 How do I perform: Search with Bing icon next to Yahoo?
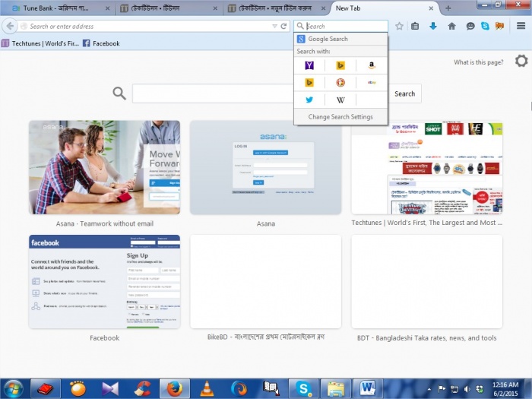tap(340, 65)
